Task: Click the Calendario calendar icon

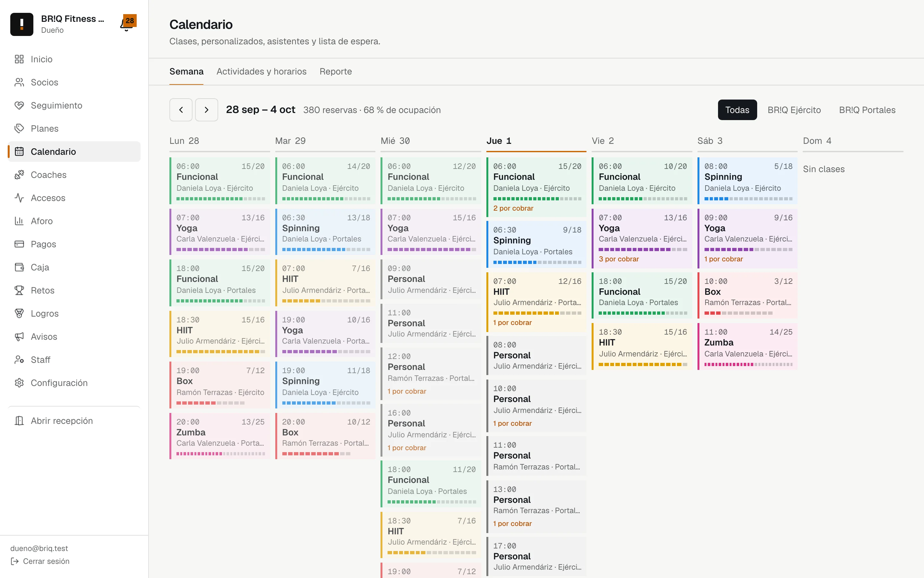Action: 19,152
